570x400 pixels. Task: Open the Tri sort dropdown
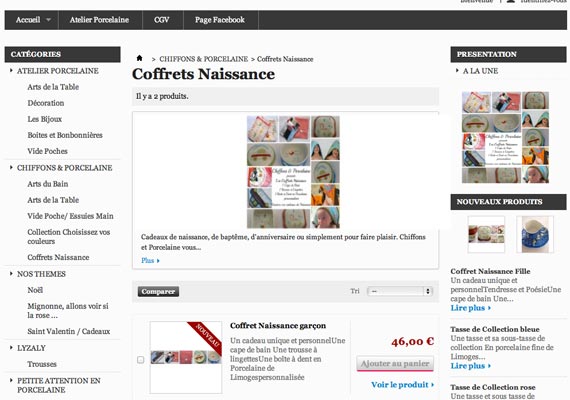click(x=400, y=291)
